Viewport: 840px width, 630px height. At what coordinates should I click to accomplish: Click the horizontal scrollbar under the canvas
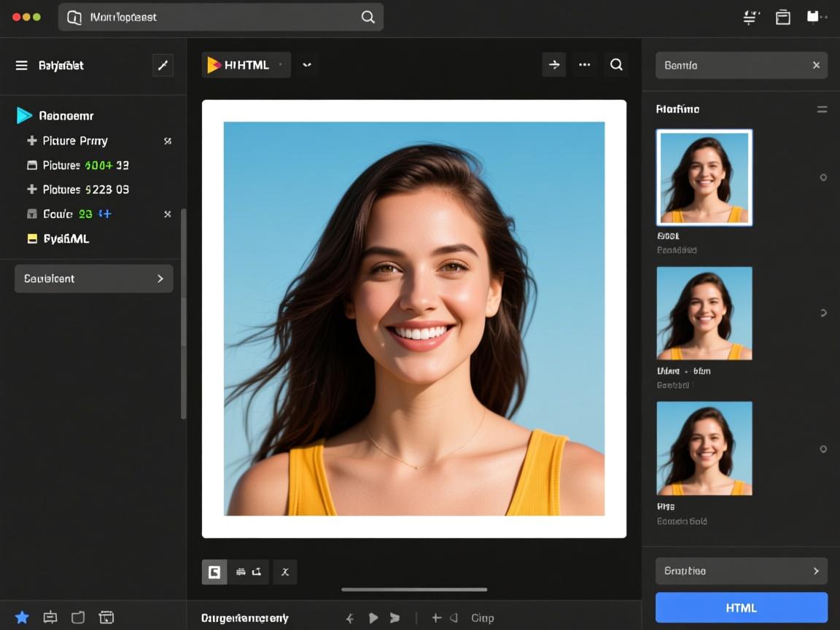[x=413, y=589]
